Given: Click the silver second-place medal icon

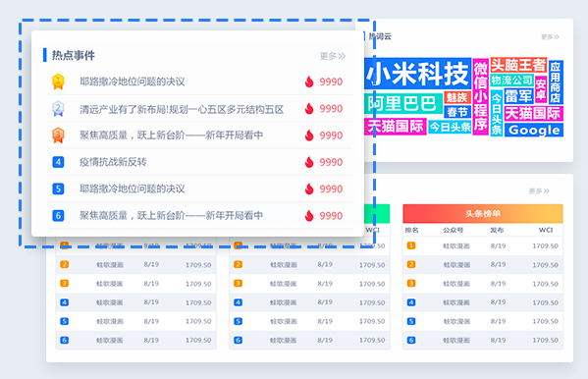Looking at the screenshot, I should coord(58,108).
